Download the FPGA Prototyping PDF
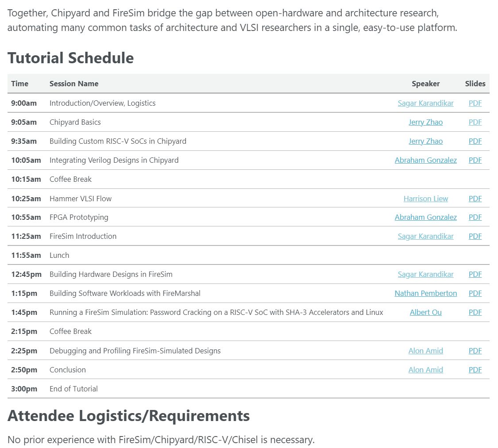This screenshot has width=498, height=448. click(x=475, y=217)
